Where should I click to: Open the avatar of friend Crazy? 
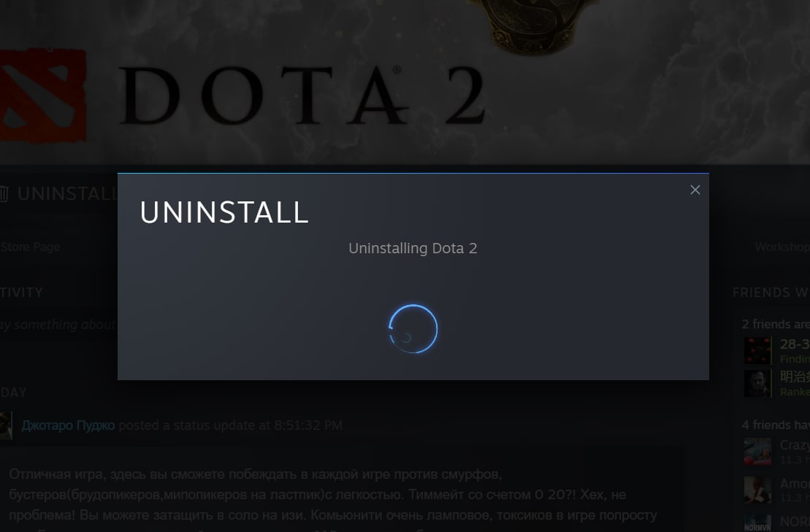[757, 452]
